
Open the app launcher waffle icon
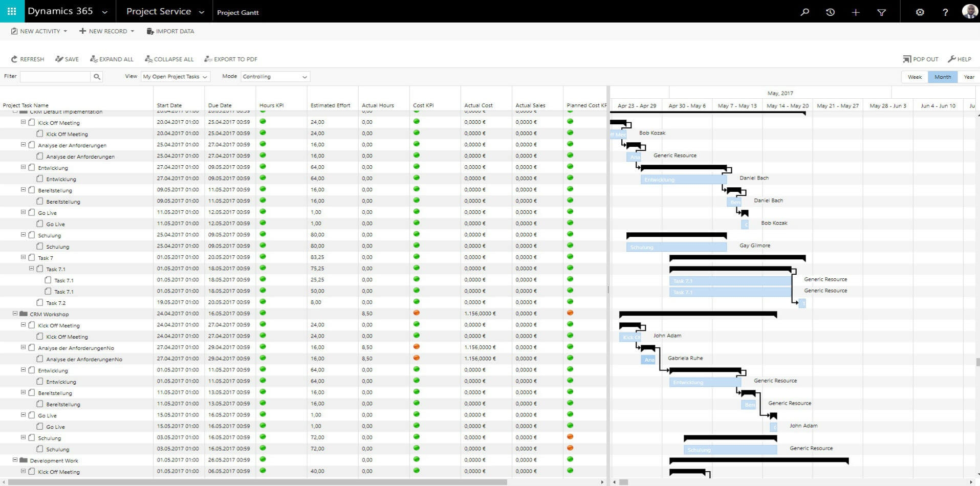11,11
